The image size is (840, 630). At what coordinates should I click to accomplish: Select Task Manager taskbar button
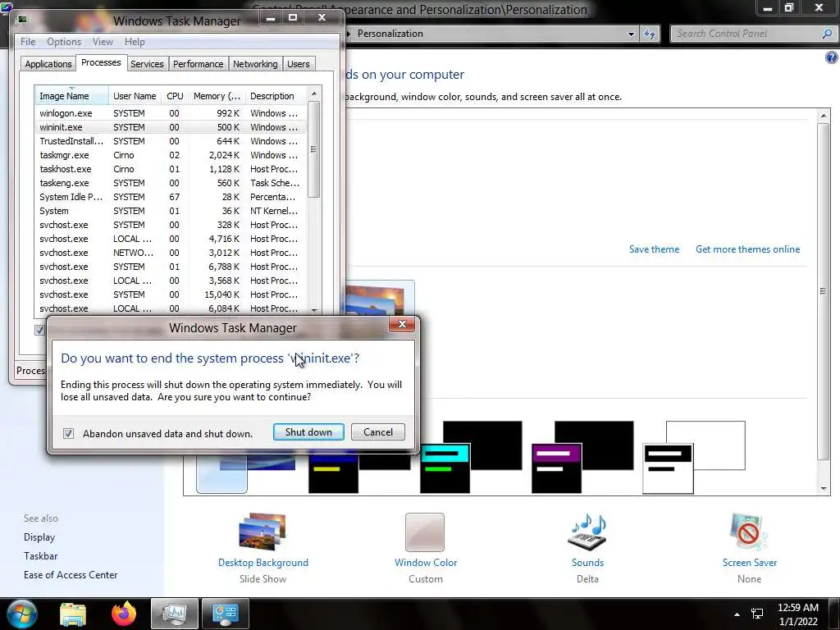(x=175, y=614)
